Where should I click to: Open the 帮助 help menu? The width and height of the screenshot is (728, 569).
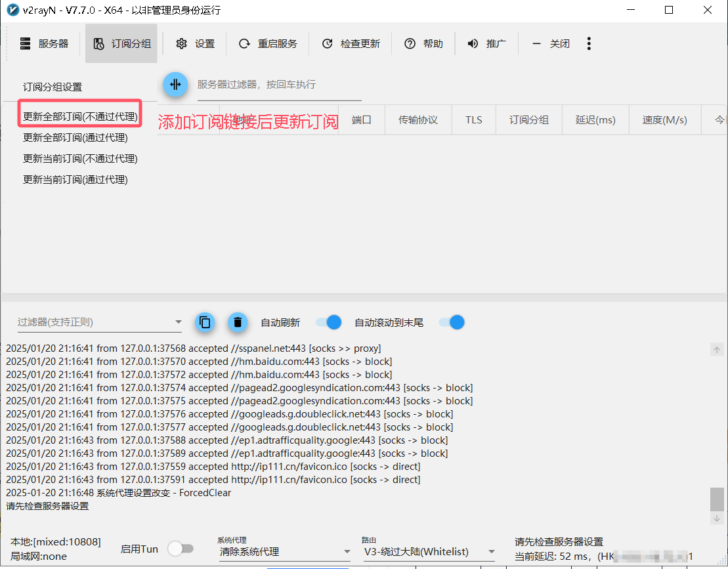point(423,43)
